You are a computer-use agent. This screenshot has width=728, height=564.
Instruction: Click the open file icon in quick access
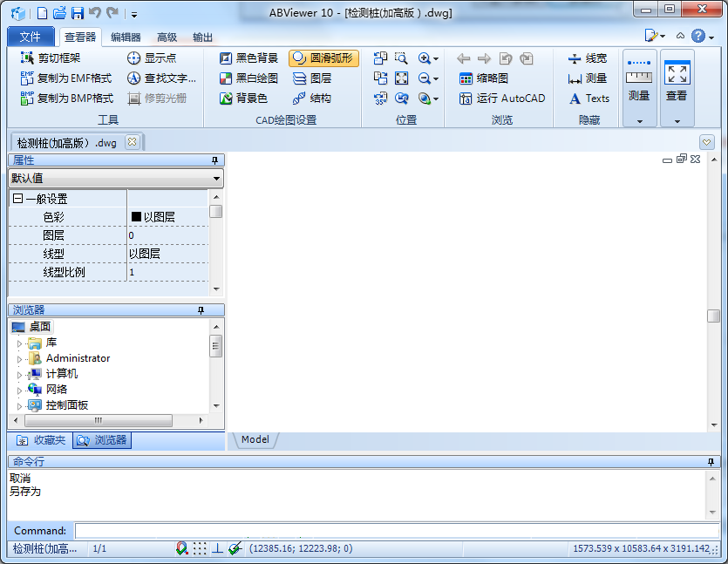[x=59, y=13]
